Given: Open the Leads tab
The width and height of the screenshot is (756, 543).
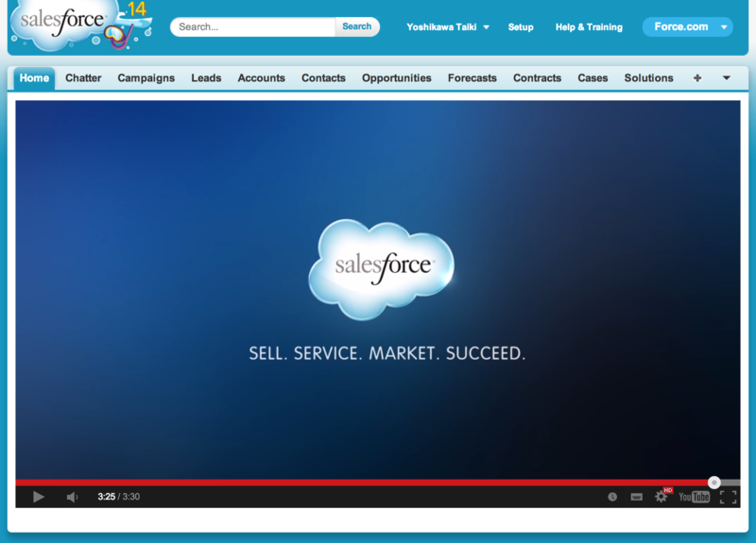Looking at the screenshot, I should (x=206, y=78).
